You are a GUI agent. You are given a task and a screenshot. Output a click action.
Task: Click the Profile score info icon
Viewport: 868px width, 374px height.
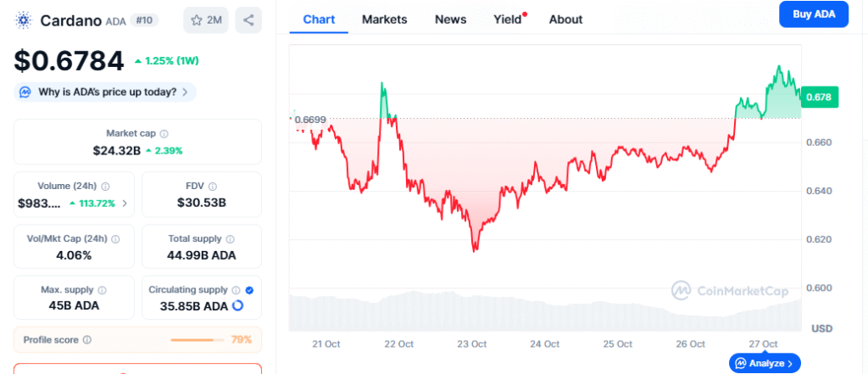pyautogui.click(x=87, y=340)
